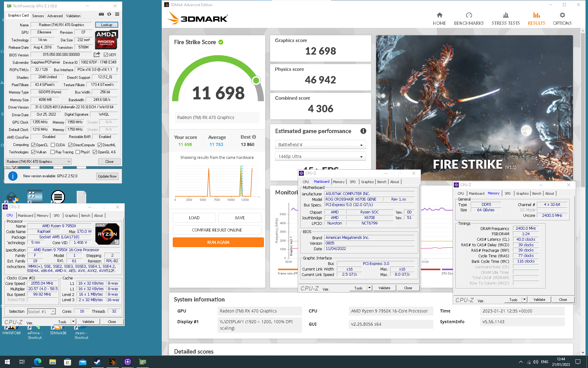The height and width of the screenshot is (368, 588).
Task: Switch to 3DMark taskbar icon
Action: coord(113,362)
